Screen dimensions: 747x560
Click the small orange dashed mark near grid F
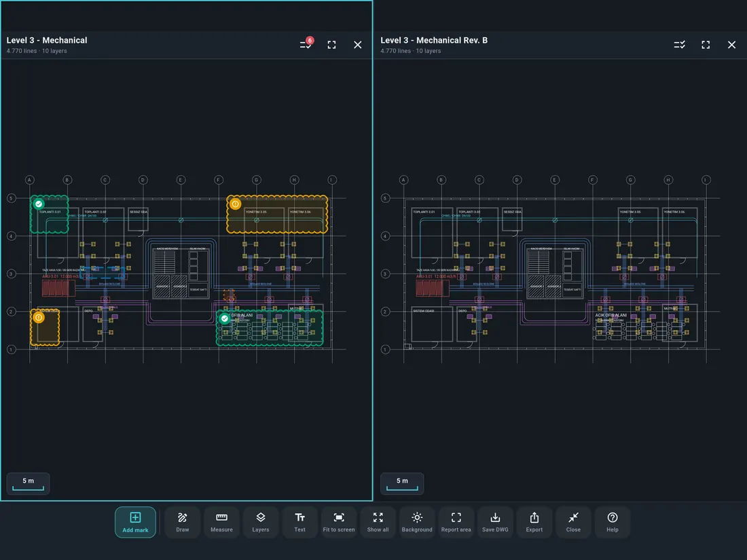(x=229, y=295)
